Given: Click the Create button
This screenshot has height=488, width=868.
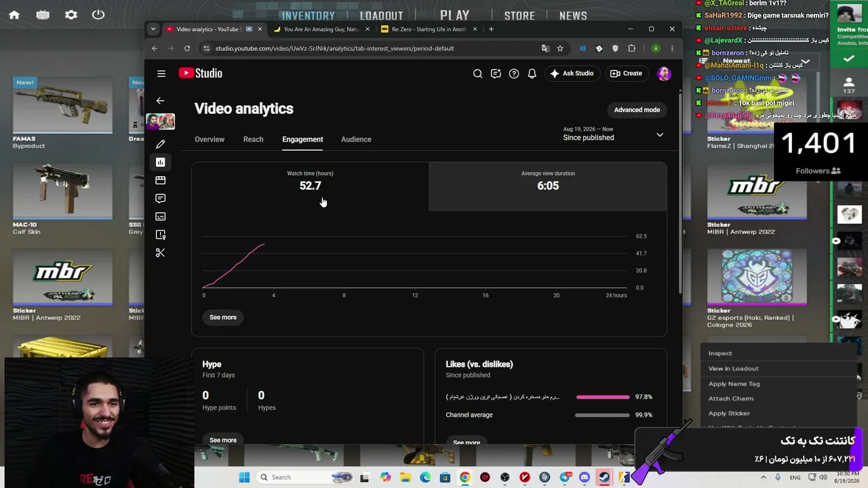Looking at the screenshot, I should pos(626,73).
